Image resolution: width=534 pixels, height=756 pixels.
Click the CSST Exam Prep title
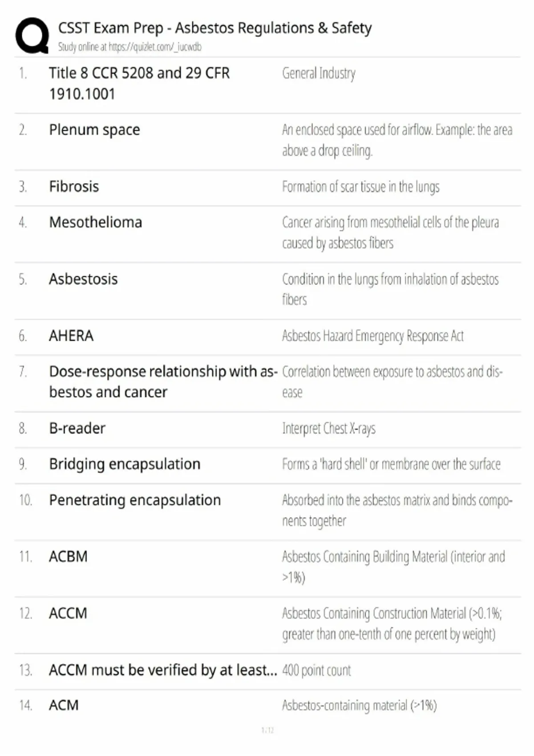215,28
